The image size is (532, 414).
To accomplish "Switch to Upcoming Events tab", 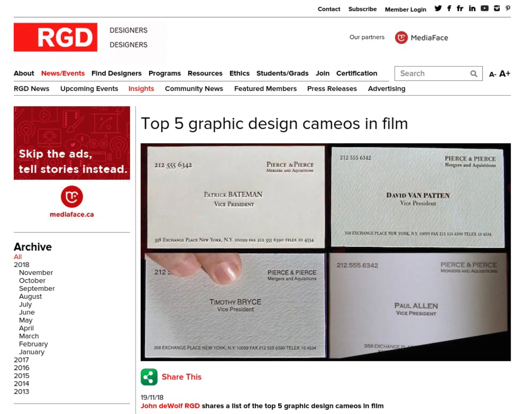I will point(89,89).
